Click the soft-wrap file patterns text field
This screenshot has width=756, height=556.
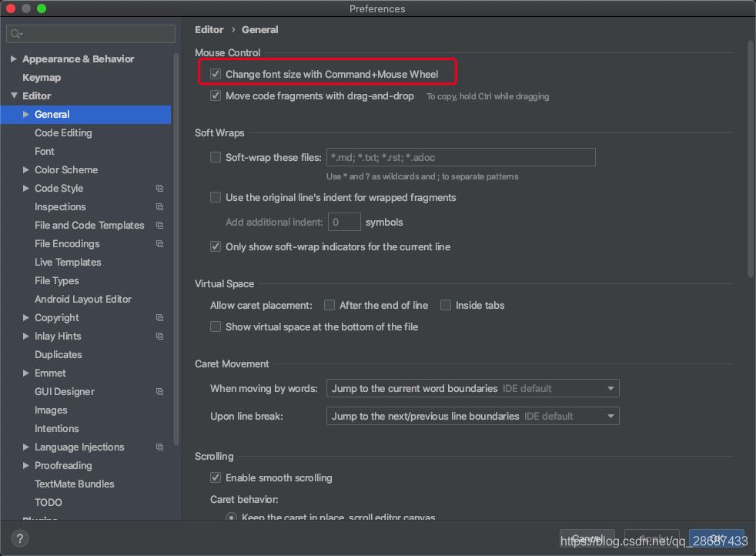[x=460, y=158]
